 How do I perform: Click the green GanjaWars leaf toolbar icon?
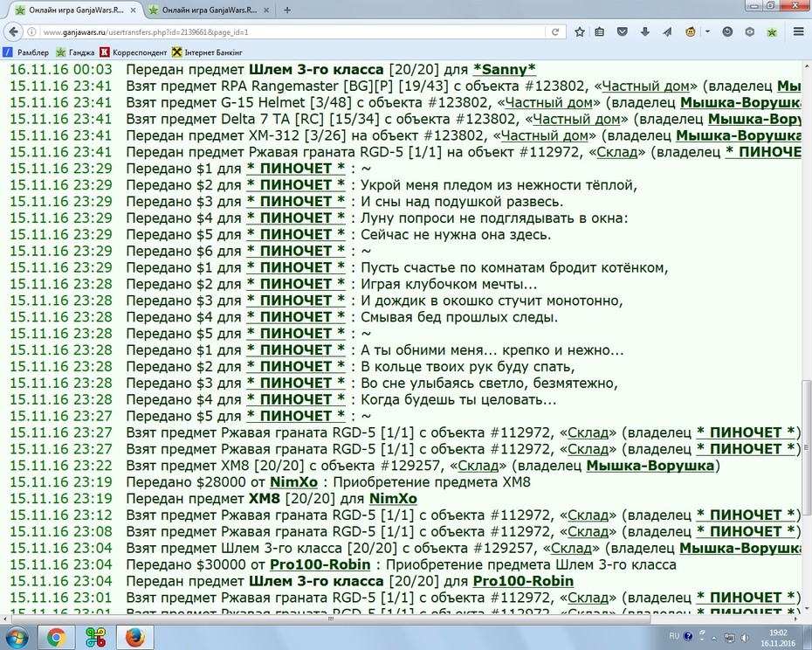click(772, 32)
